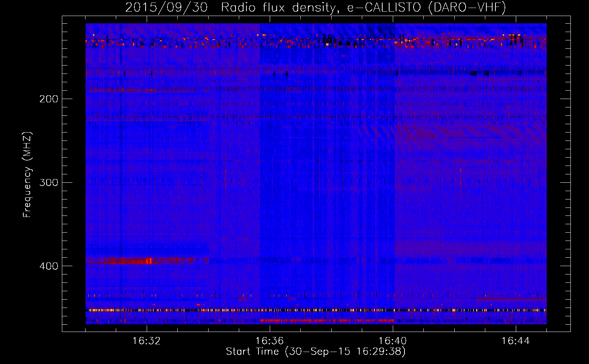Click the 300 MHz tick label

[48, 182]
